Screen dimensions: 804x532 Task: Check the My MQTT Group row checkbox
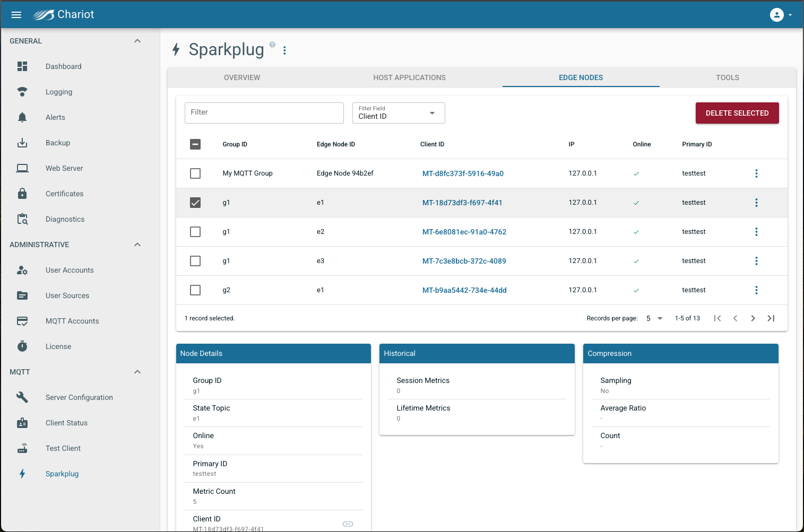coord(195,173)
